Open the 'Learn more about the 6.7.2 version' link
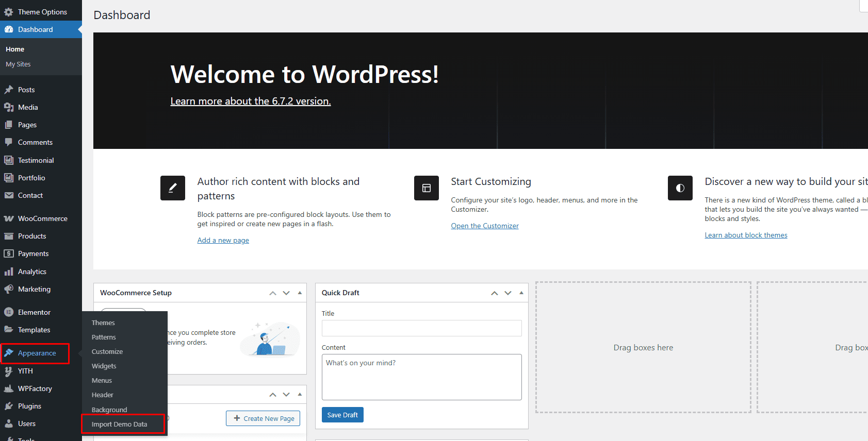Image resolution: width=868 pixels, height=441 pixels. (251, 101)
